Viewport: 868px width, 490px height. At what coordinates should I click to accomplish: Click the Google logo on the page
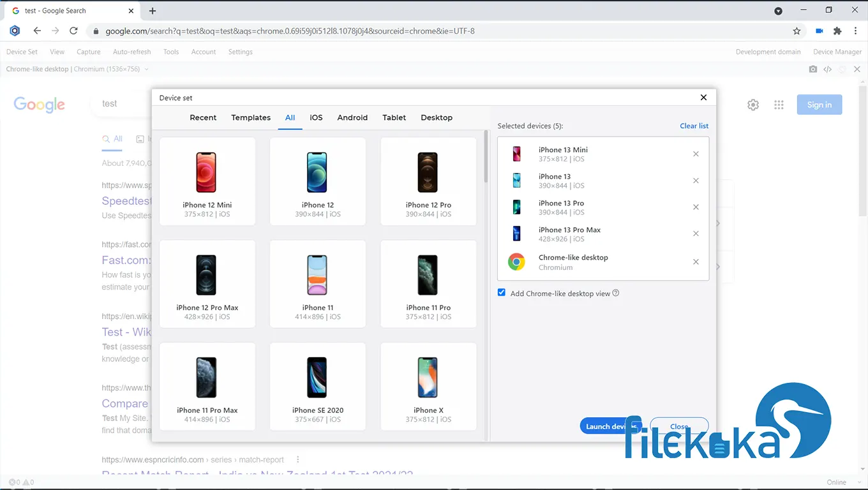pyautogui.click(x=40, y=105)
